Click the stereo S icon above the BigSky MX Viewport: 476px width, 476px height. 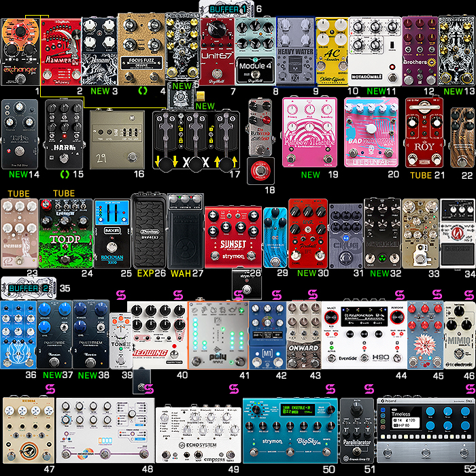tap(330, 389)
